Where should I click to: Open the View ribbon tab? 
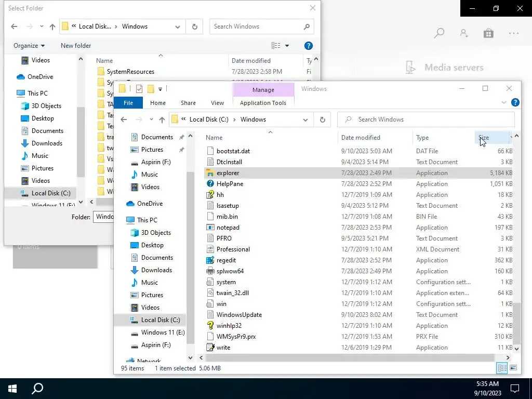click(217, 103)
